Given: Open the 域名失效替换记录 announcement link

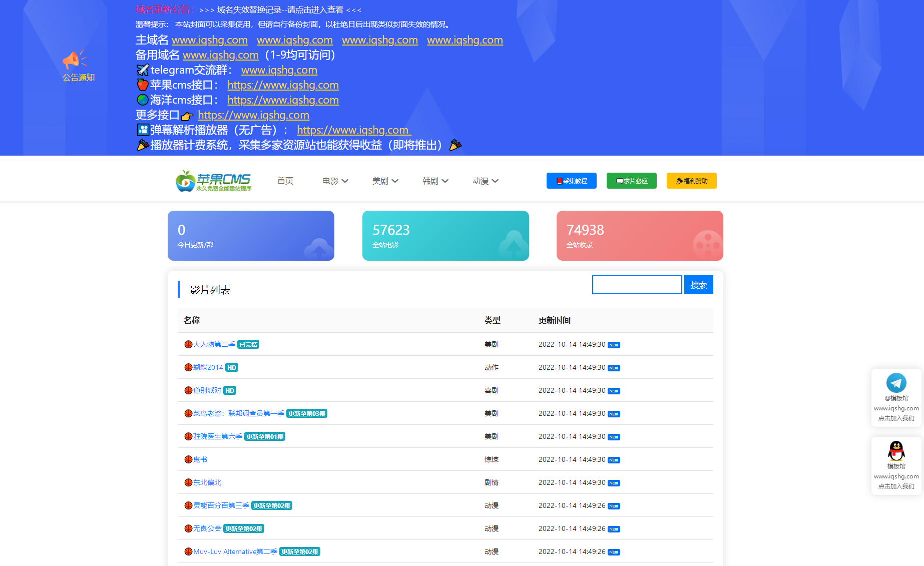Looking at the screenshot, I should pos(280,9).
